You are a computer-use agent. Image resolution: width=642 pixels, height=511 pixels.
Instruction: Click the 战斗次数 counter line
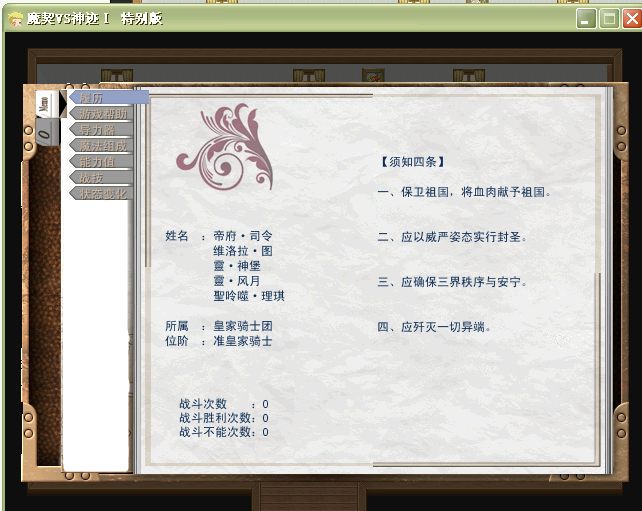tap(224, 404)
